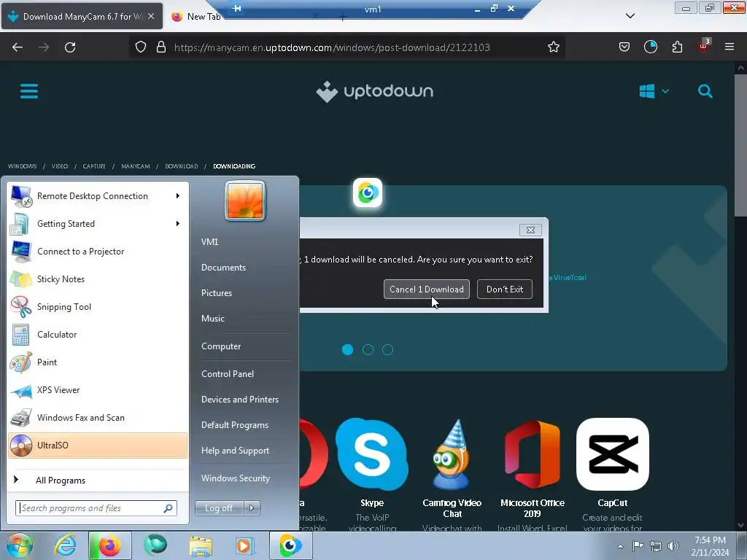Viewport: 747px width, 560px height.
Task: Reload the page in Firefox
Action: (70, 47)
